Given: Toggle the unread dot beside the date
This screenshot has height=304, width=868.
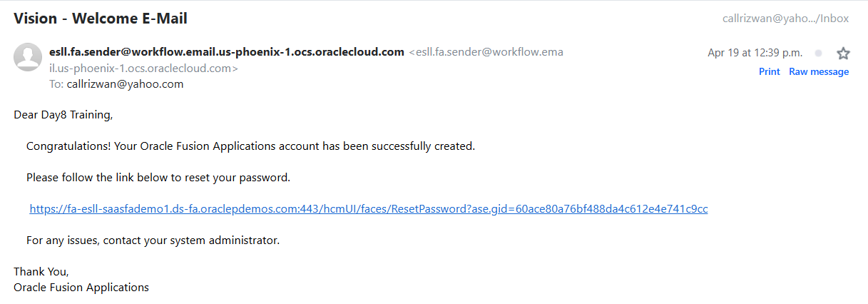Looking at the screenshot, I should (x=818, y=53).
